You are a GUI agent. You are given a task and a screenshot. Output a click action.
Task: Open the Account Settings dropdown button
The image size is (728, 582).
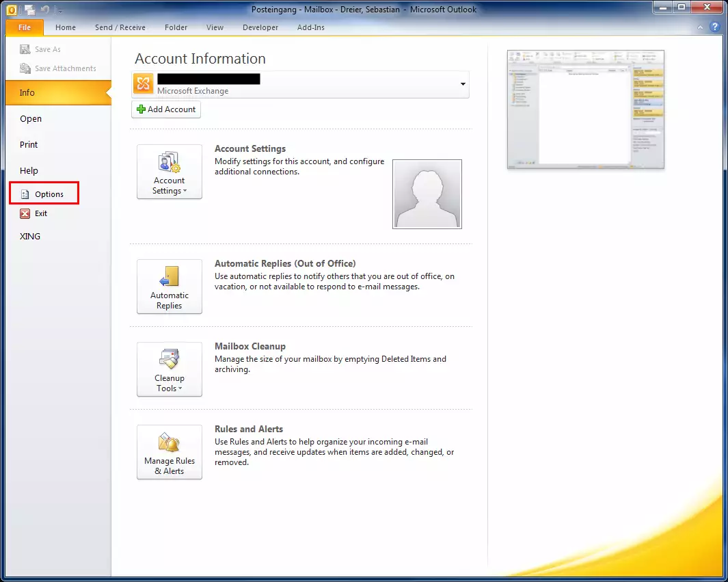tap(170, 172)
